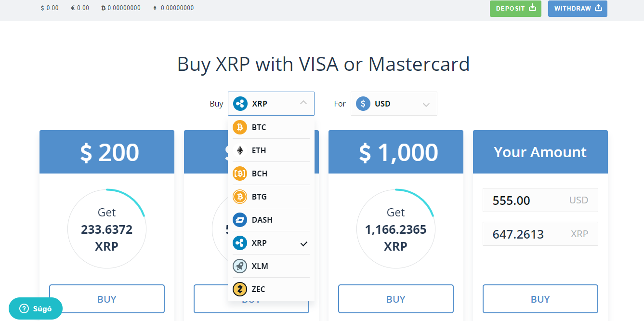The image size is (644, 321).
Task: Open the Súgó help widget
Action: 36,308
